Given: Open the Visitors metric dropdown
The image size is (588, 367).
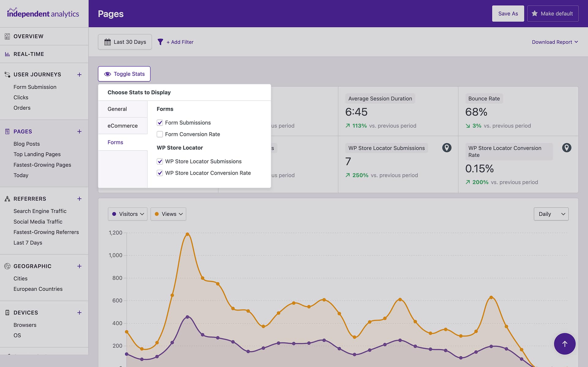Looking at the screenshot, I should pyautogui.click(x=128, y=214).
